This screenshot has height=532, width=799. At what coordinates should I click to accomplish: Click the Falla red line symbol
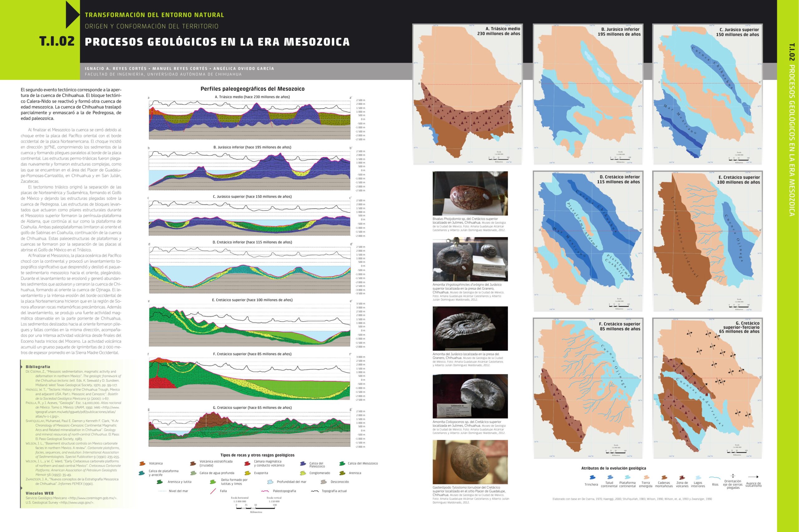213,491
